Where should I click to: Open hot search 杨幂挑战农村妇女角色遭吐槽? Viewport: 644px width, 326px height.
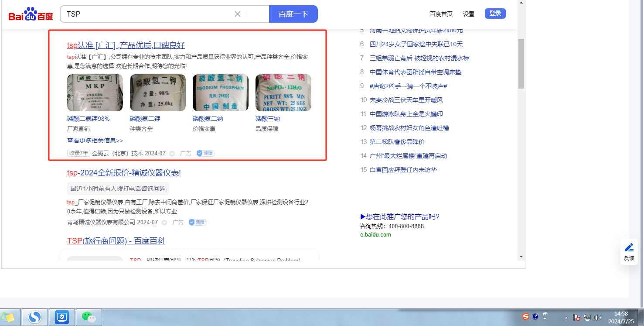(x=409, y=128)
